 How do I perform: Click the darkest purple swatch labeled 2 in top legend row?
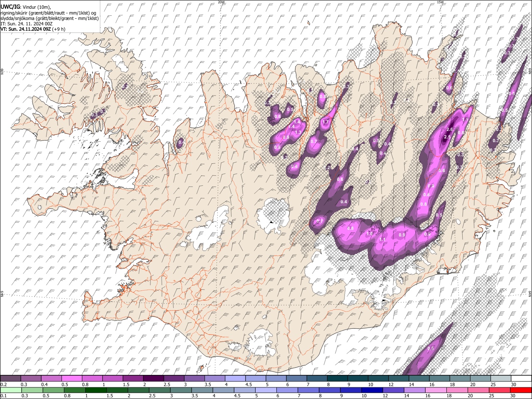point(153,378)
